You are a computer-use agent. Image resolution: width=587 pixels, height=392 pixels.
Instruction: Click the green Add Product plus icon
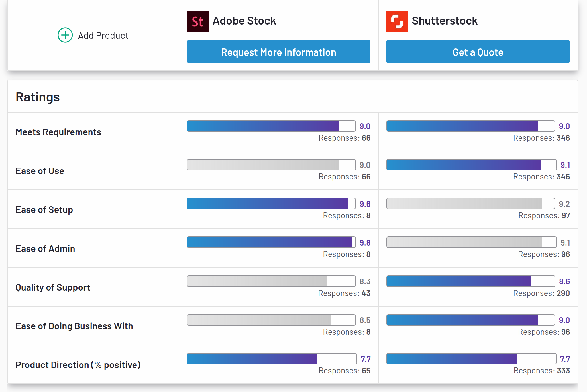click(65, 35)
